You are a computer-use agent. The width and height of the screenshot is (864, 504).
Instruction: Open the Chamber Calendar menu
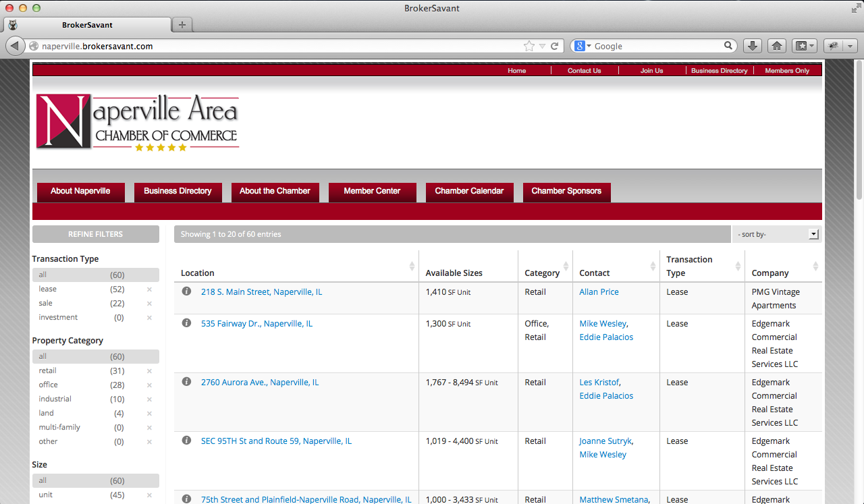(x=469, y=192)
